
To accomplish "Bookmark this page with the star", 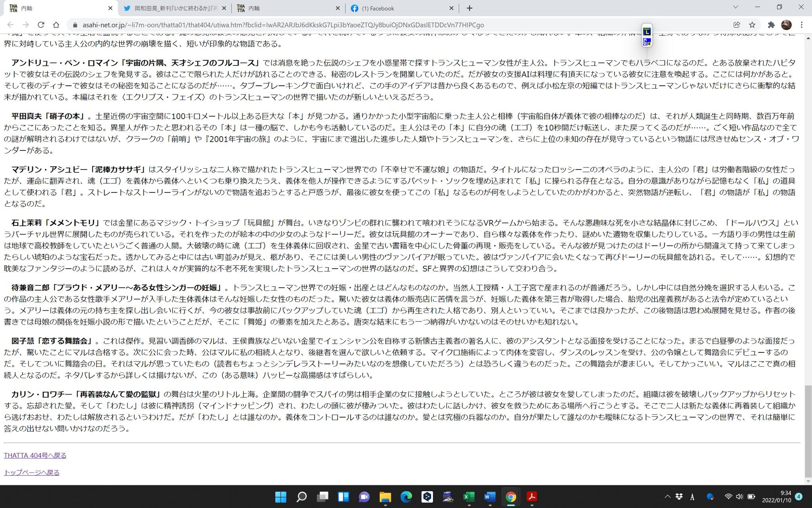I will point(752,25).
